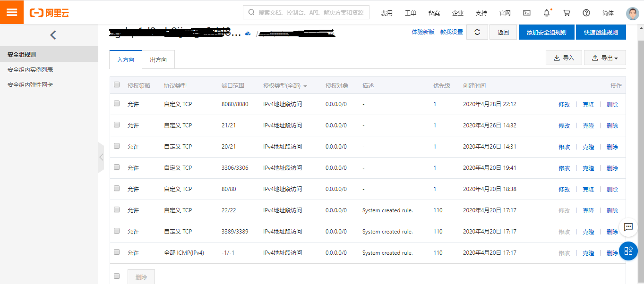Open 企业 top menu
The image size is (644, 284).
tap(458, 13)
